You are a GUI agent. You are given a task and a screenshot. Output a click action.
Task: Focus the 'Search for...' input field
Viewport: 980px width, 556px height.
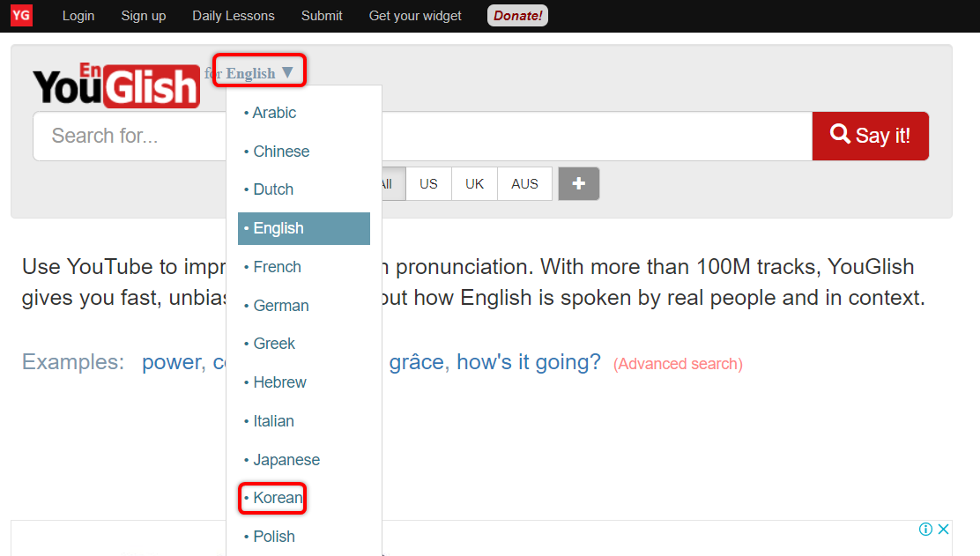point(422,136)
